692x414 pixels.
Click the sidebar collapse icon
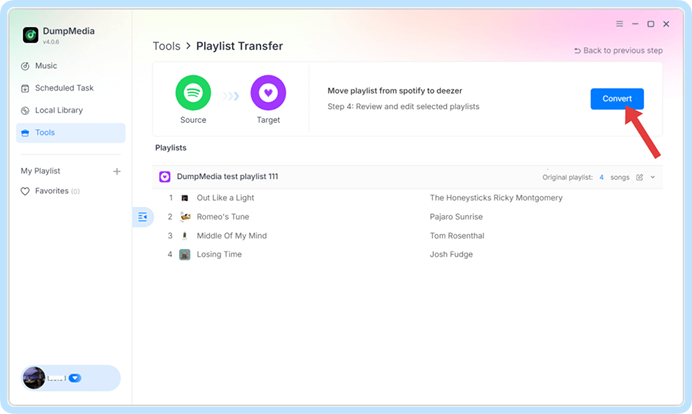142,217
